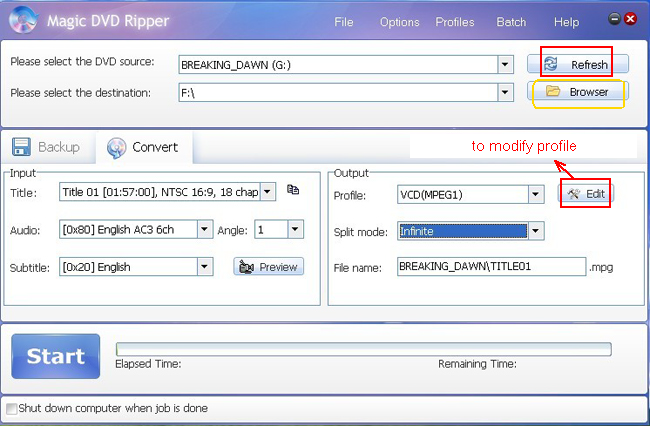
Task: Click the copy icon next to Title dropdown
Action: click(293, 190)
